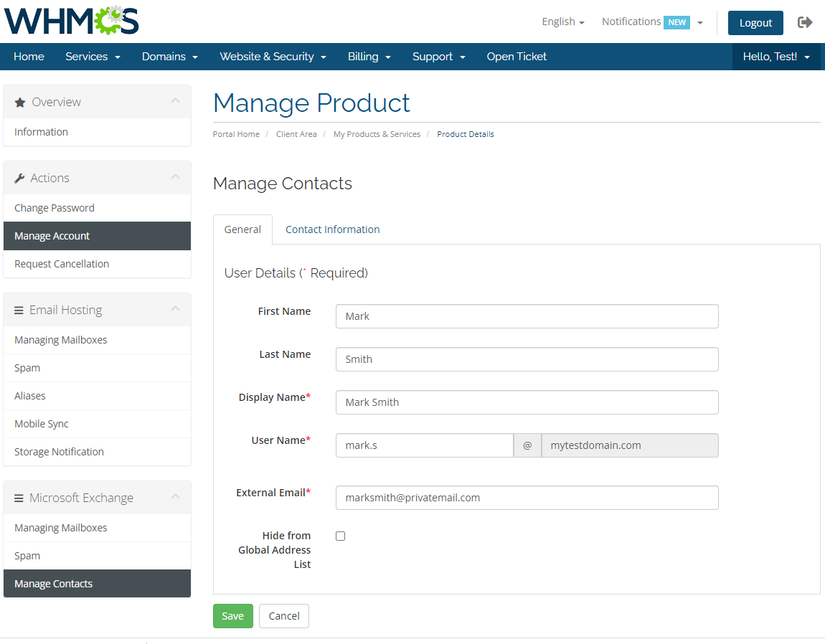Click the Last Name input field
Image resolution: width=825 pixels, height=644 pixels.
click(527, 359)
